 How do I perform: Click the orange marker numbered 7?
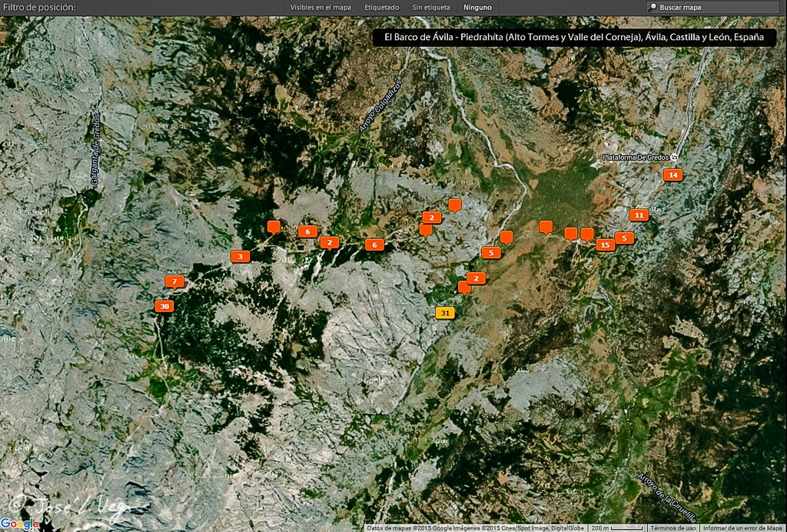[x=174, y=281]
